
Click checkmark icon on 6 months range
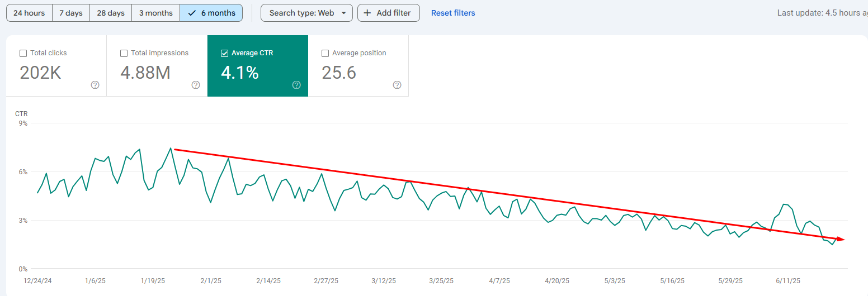point(192,13)
